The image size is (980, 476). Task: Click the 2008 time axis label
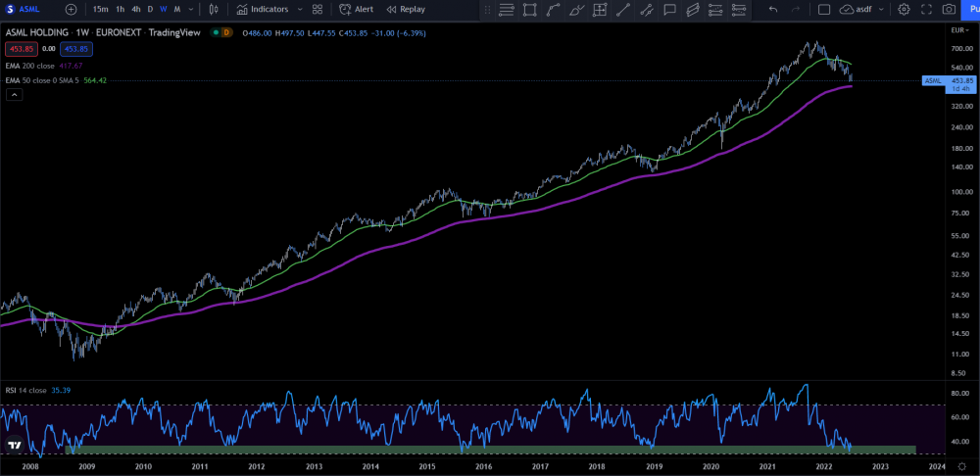pos(30,466)
